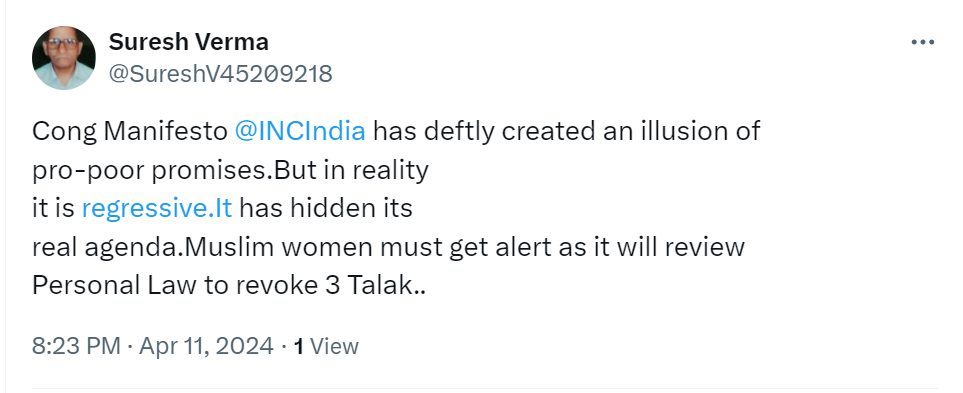
Task: Click Suresh Verma's profile picture
Action: point(64,58)
